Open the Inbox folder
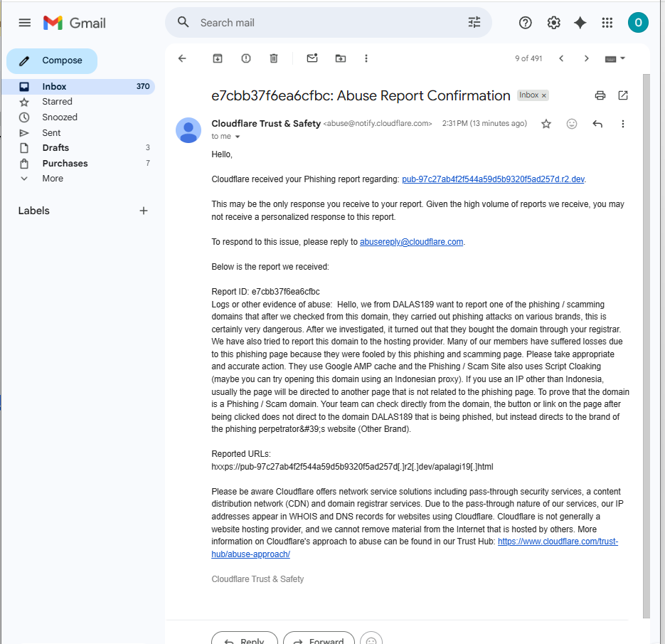The height and width of the screenshot is (644, 665). click(x=78, y=87)
